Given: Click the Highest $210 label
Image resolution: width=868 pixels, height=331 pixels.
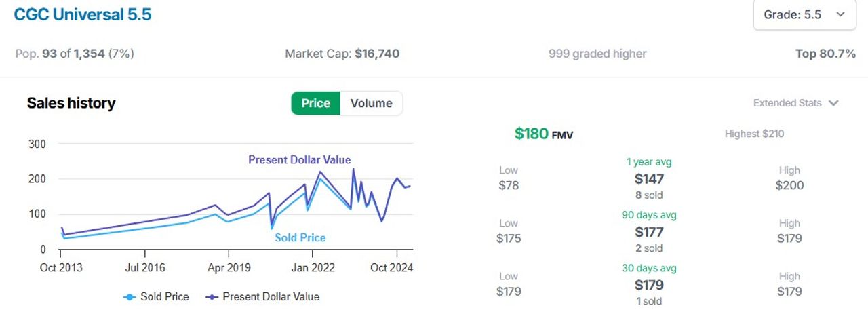Looking at the screenshot, I should tap(754, 134).
